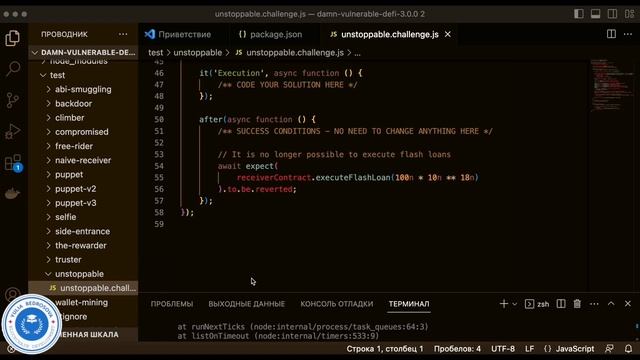The width and height of the screenshot is (640, 360).
Task: Open the feedback icon in status bar
Action: 609,349
